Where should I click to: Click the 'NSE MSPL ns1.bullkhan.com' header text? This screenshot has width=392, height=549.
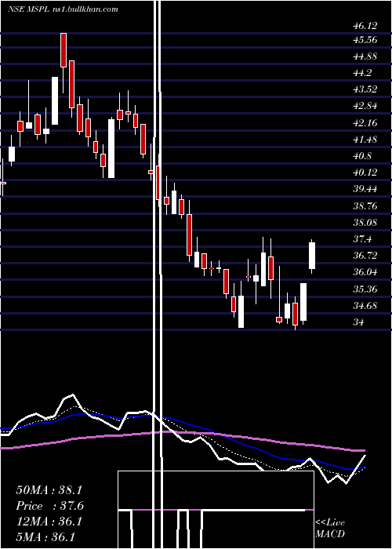(63, 9)
